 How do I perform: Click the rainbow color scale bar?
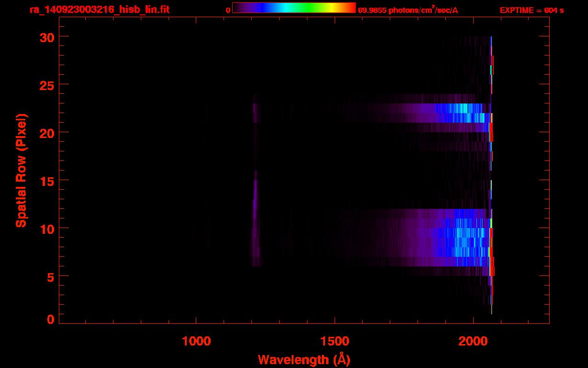[294, 8]
